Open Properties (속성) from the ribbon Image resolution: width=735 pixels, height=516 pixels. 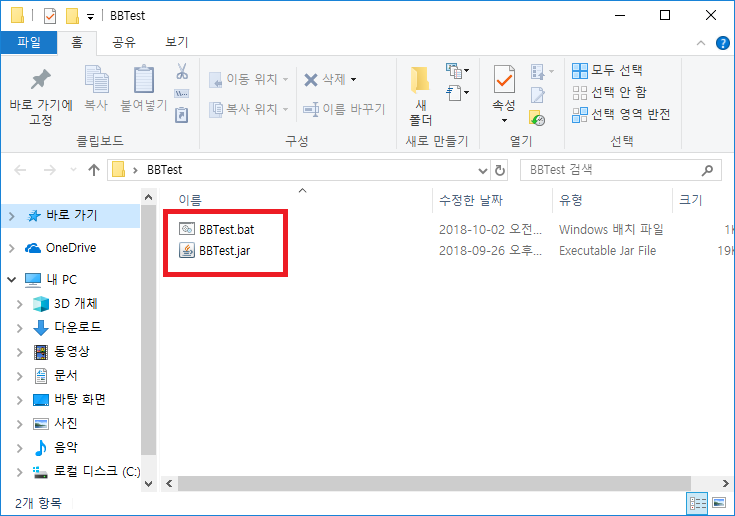[504, 80]
